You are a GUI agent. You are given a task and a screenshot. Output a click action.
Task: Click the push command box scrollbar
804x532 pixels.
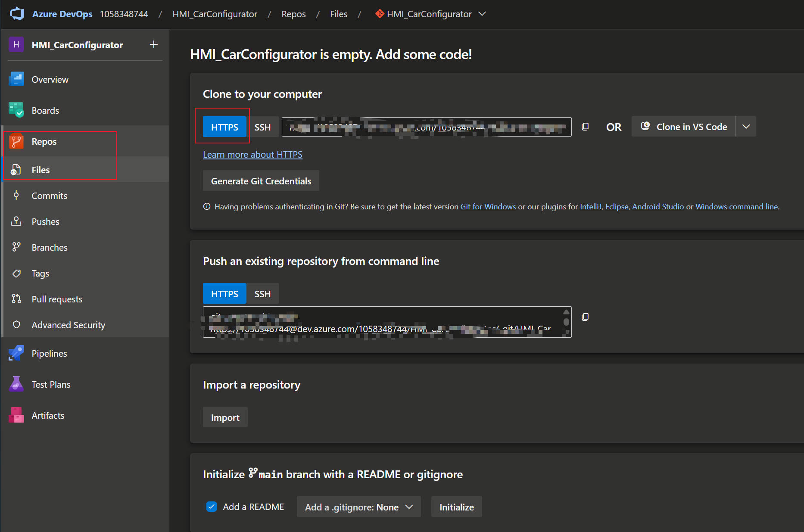pos(566,322)
